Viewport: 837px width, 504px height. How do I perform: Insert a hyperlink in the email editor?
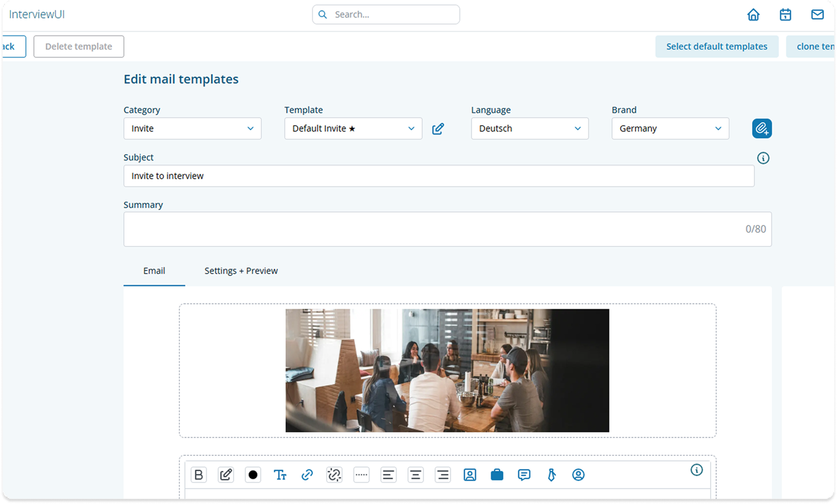[307, 474]
